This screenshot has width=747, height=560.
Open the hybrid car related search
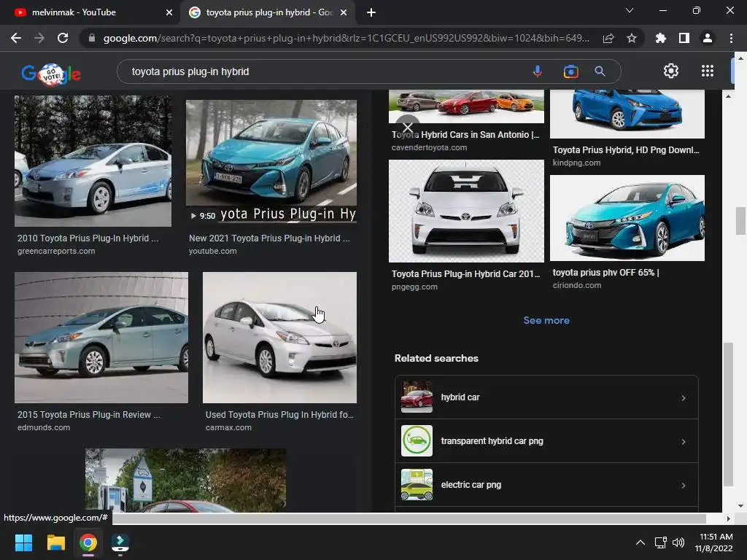click(x=546, y=397)
